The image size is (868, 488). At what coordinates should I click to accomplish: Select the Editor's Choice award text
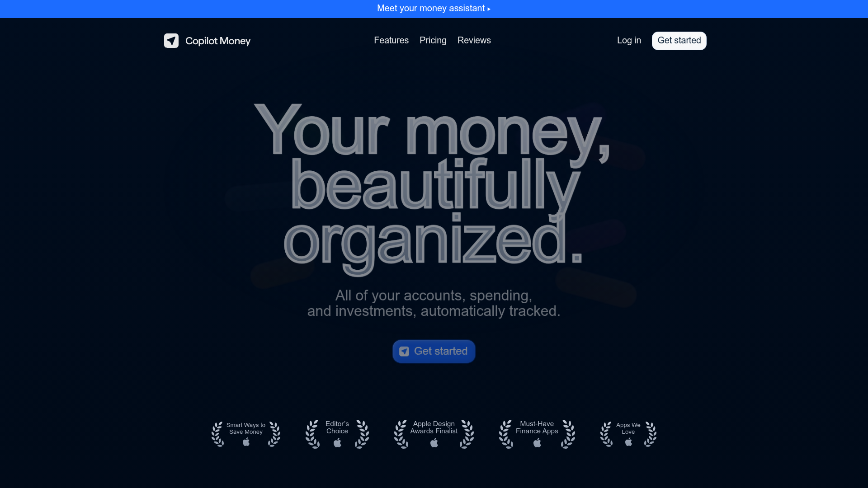[x=337, y=427]
